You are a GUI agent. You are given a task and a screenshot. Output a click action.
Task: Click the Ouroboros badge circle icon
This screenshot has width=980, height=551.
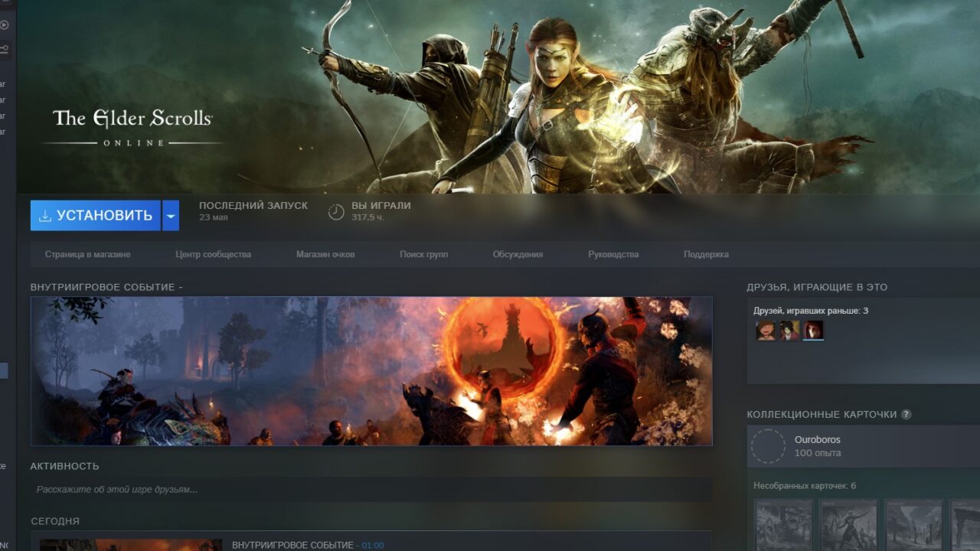pos(768,446)
